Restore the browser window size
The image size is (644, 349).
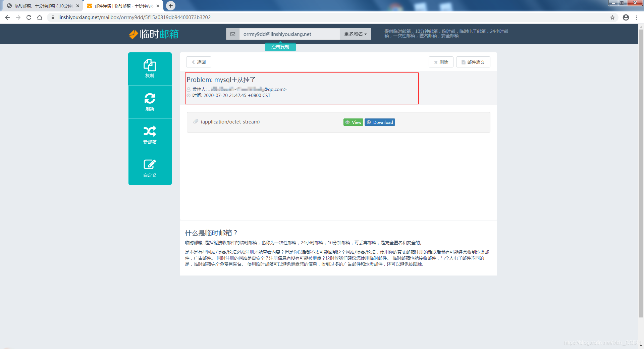pos(622,3)
